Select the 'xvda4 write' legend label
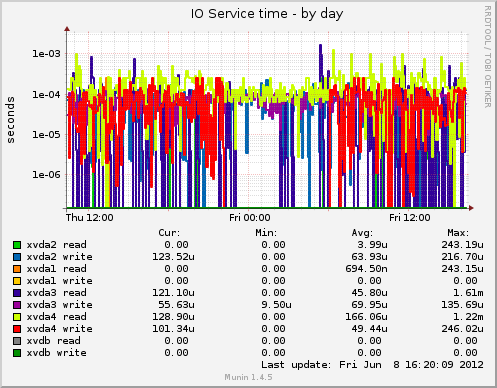Viewport: 497px width, 388px height. coord(60,329)
